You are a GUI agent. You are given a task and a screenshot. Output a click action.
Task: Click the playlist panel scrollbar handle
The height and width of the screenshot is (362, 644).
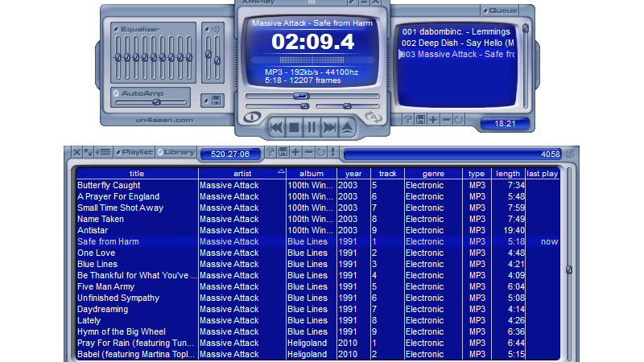coord(526,28)
